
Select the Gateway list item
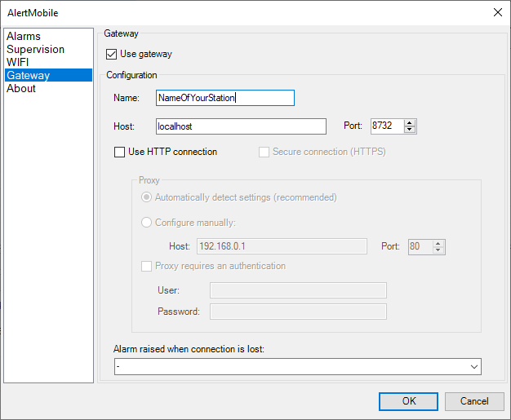tap(28, 75)
